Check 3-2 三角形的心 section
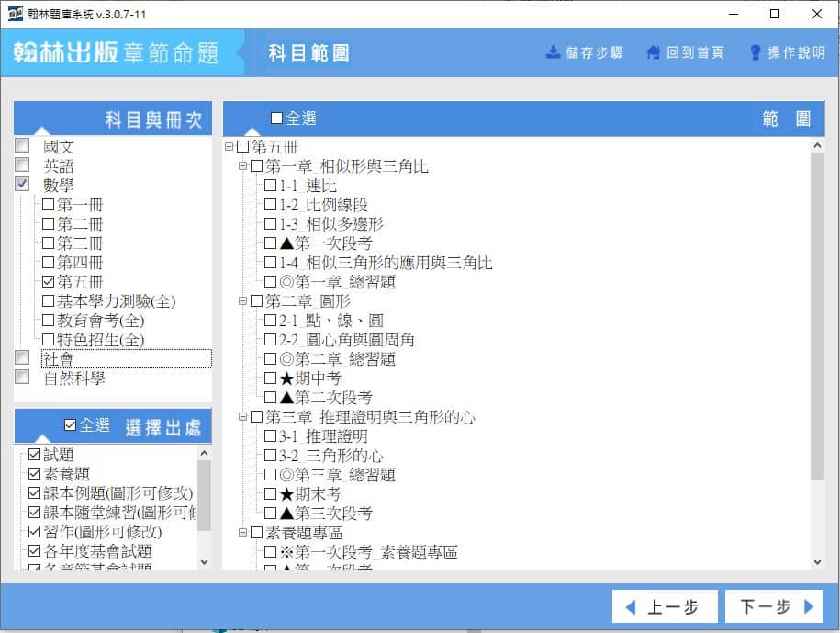The width and height of the screenshot is (840, 633). pos(271,456)
